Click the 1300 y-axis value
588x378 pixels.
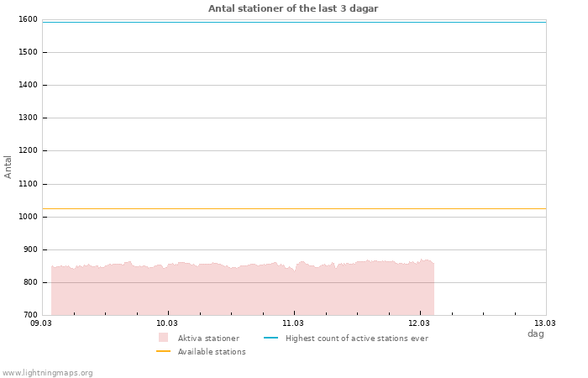pyautogui.click(x=27, y=118)
